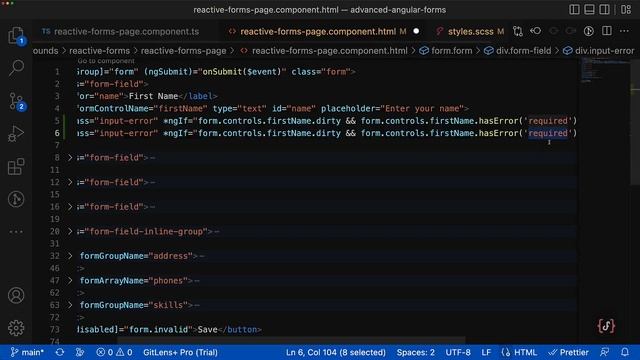This screenshot has height=360, width=640.
Task: Click the curly-brace music note badge
Action: click(606, 326)
